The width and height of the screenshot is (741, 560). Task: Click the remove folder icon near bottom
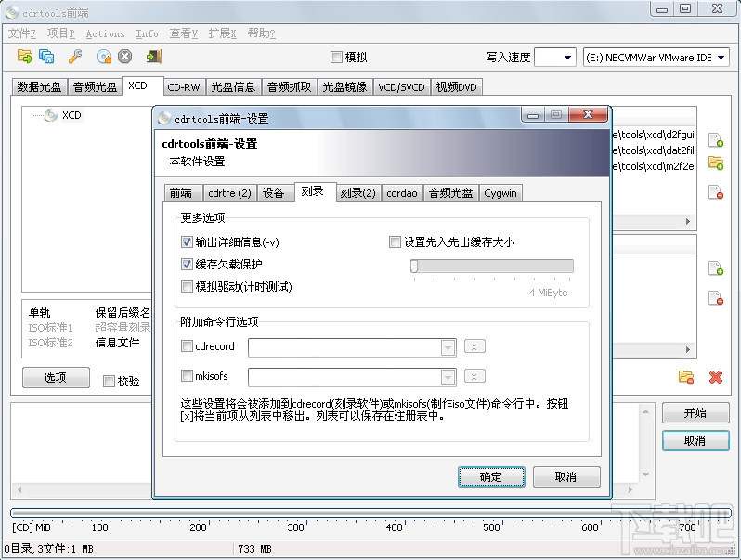click(x=686, y=377)
